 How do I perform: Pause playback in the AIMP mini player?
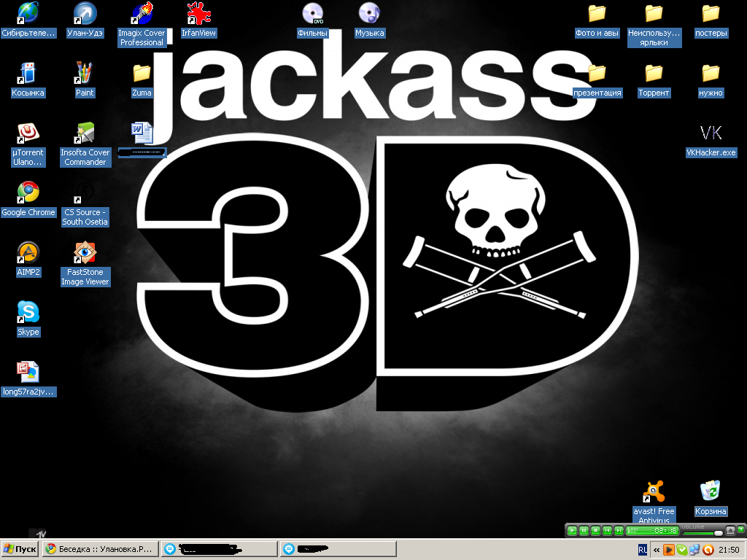(584, 531)
